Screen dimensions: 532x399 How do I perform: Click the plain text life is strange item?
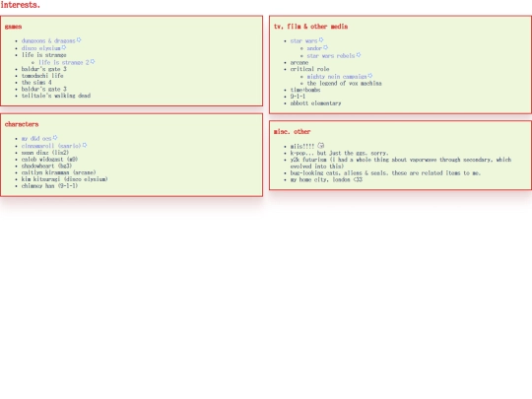tap(44, 55)
